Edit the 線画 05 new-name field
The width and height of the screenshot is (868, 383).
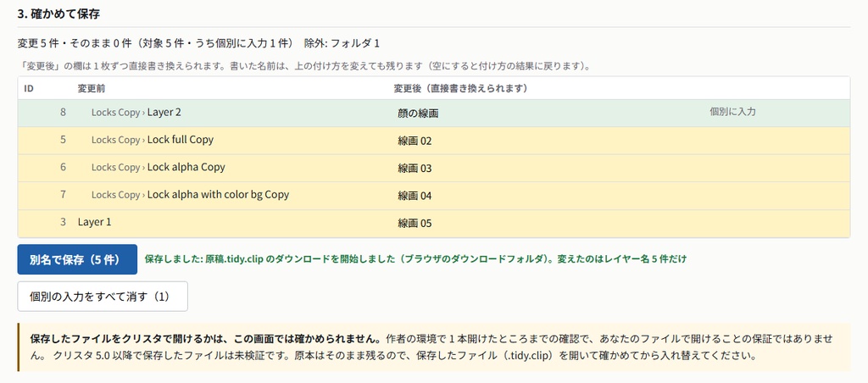547,224
